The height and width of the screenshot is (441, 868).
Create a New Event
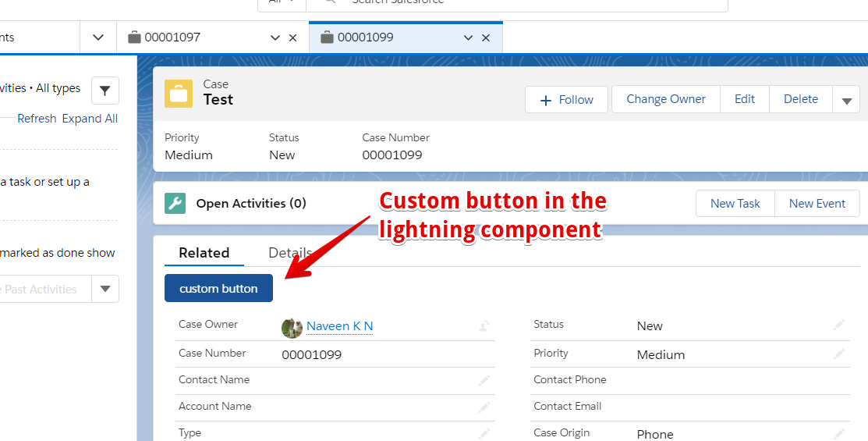click(817, 203)
